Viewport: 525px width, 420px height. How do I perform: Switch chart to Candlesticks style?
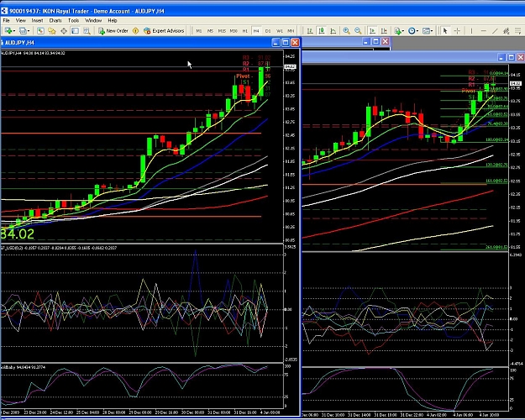(x=322, y=31)
